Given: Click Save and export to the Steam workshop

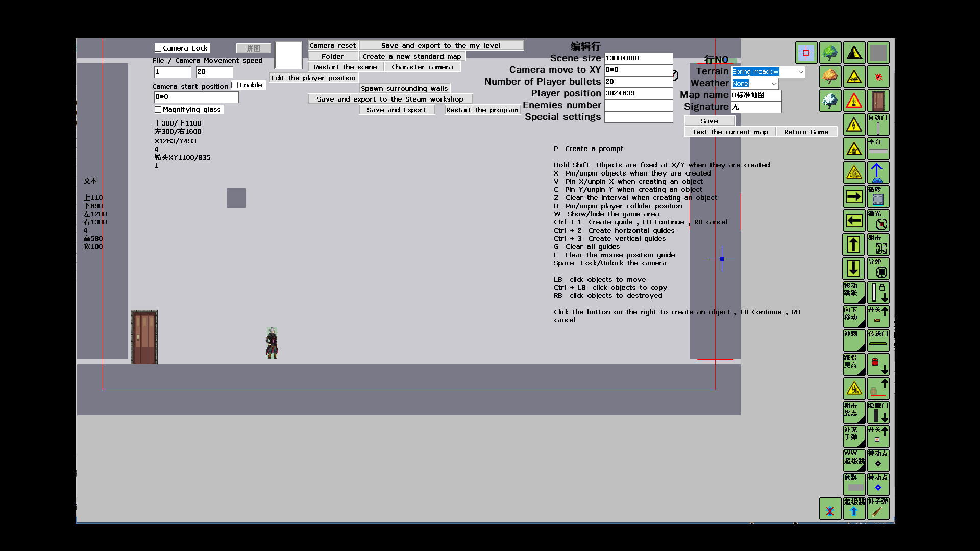Looking at the screenshot, I should (x=390, y=99).
